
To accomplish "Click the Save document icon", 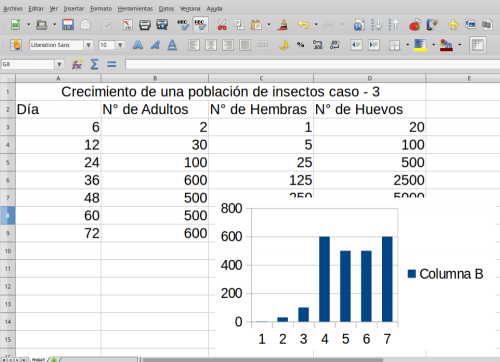I will [x=68, y=25].
